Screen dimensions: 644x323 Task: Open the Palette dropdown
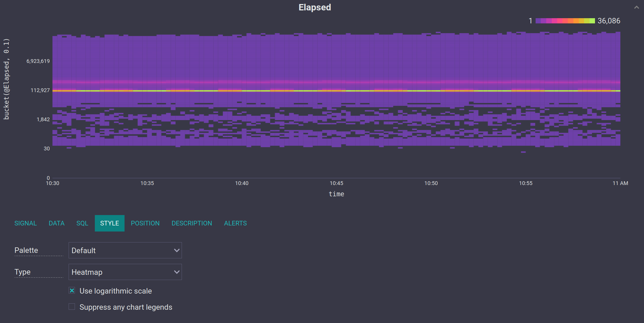(121, 250)
